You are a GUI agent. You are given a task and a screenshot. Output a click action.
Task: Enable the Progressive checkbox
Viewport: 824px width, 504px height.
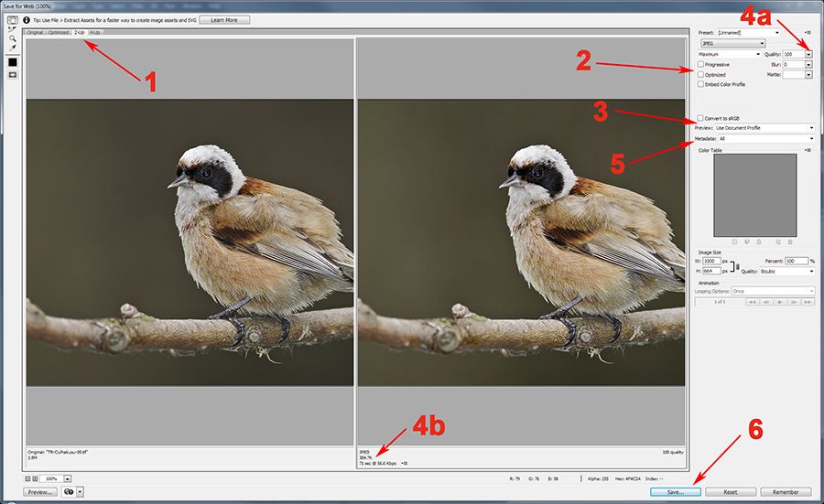tap(700, 65)
